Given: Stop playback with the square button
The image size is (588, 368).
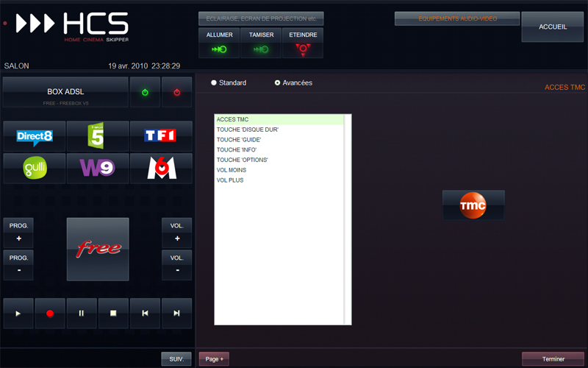Looking at the screenshot, I should tap(113, 314).
